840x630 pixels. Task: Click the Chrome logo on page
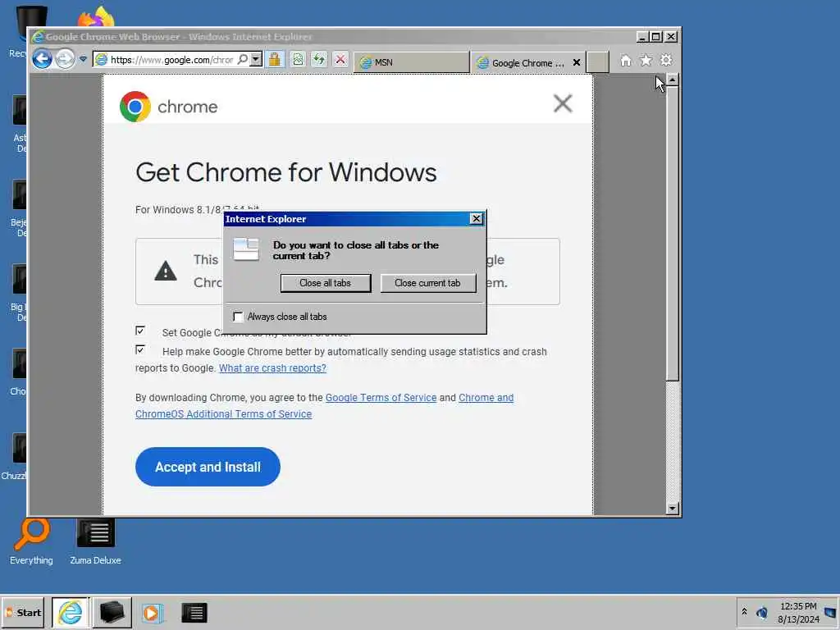135,107
